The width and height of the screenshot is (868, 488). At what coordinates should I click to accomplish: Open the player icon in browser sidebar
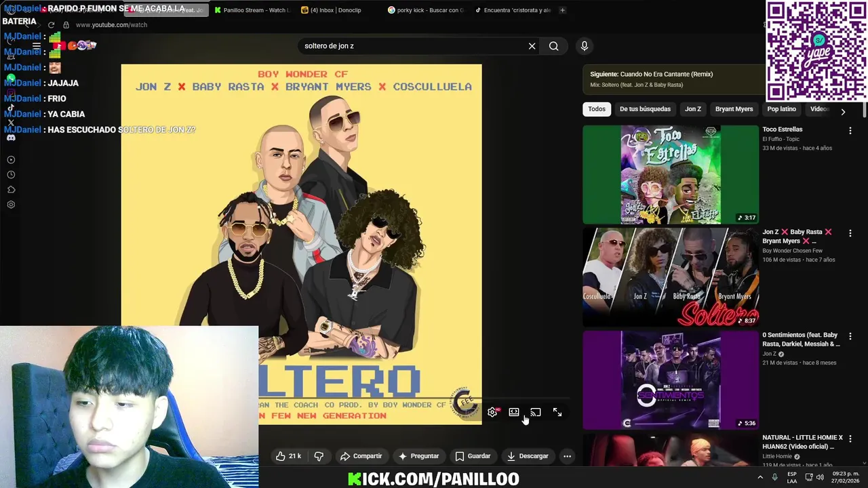pyautogui.click(x=11, y=160)
